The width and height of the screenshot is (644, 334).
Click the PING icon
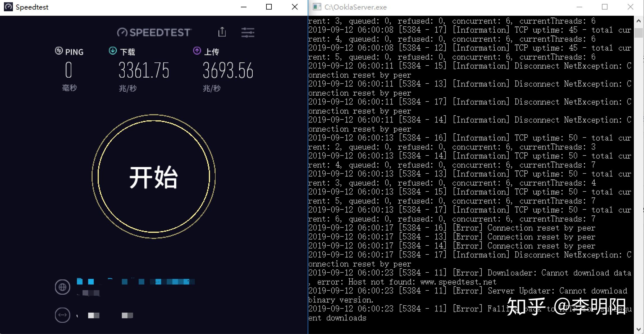tap(59, 51)
